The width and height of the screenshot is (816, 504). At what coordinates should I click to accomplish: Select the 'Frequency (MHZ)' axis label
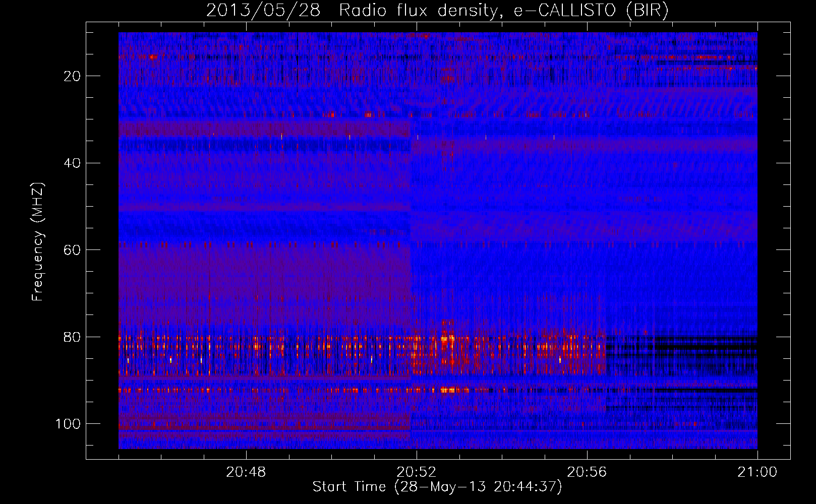38,242
